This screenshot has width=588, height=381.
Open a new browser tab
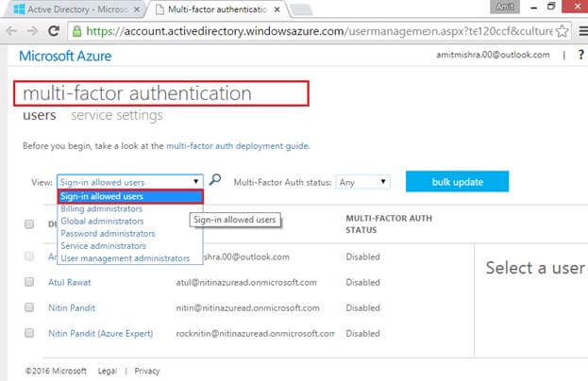pos(301,10)
